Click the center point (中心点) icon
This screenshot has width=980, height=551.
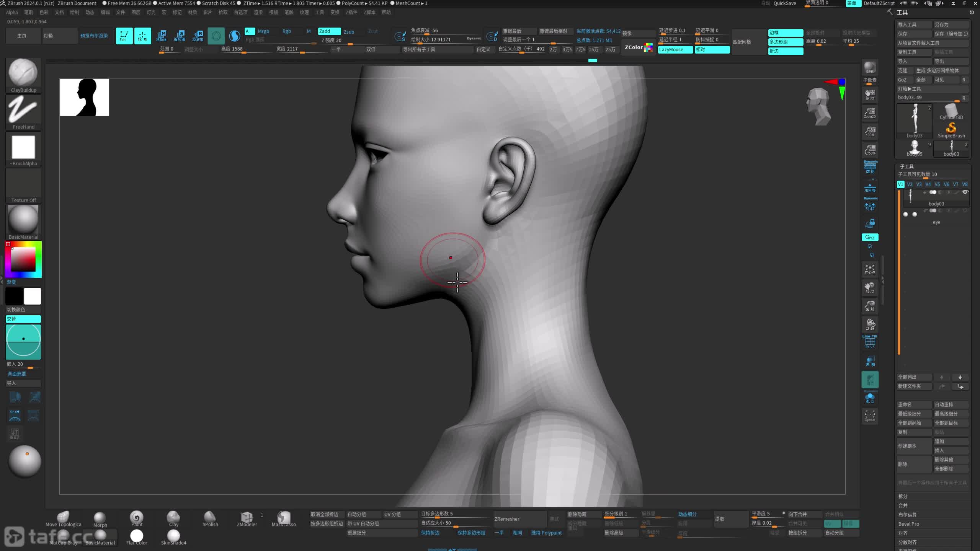[870, 269]
